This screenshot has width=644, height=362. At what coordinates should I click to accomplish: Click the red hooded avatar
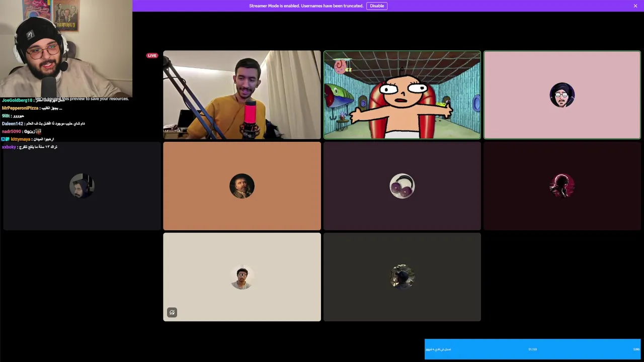point(562,186)
